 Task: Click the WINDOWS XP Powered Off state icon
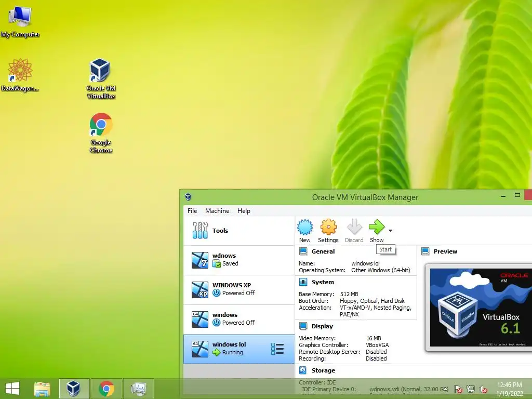[217, 293]
